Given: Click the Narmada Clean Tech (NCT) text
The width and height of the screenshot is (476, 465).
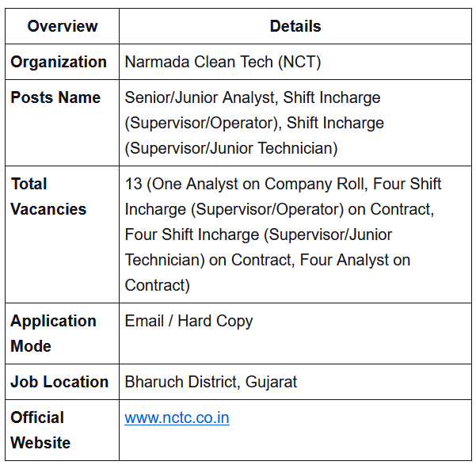Looking at the screenshot, I should tap(223, 62).
